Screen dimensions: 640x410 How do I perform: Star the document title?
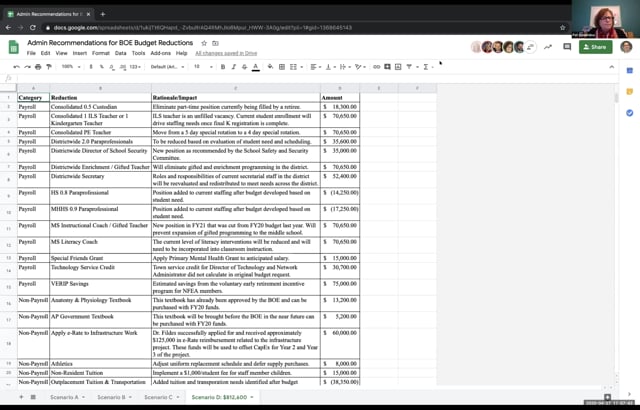point(204,43)
